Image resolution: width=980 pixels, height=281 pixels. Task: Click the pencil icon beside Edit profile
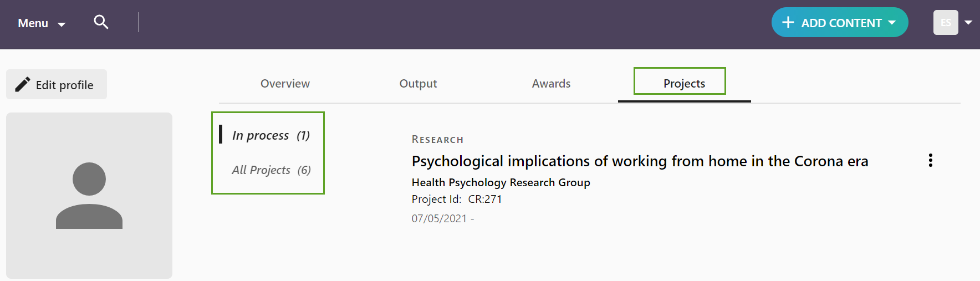(22, 84)
